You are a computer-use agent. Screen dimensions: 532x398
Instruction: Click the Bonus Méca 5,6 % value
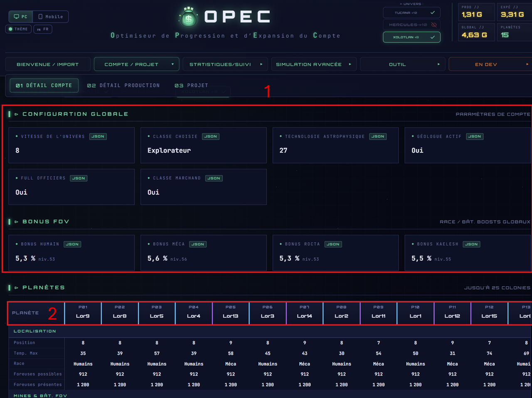[x=158, y=258]
